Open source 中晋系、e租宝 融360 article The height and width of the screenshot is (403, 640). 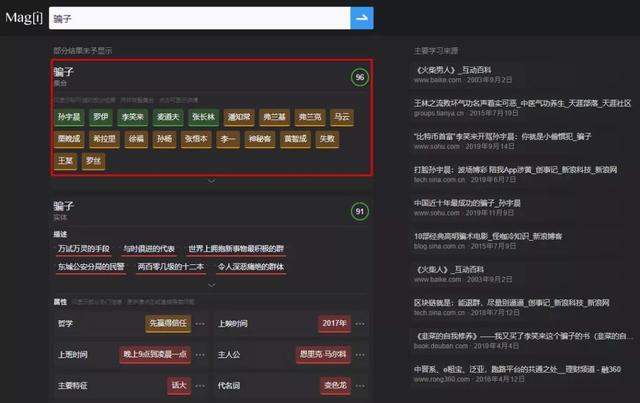click(517, 370)
